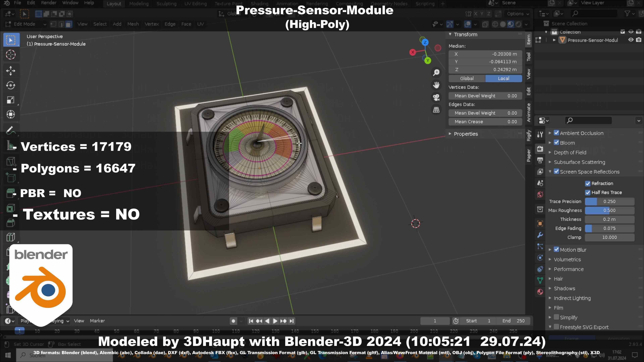Open the Vertex menu

click(151, 24)
